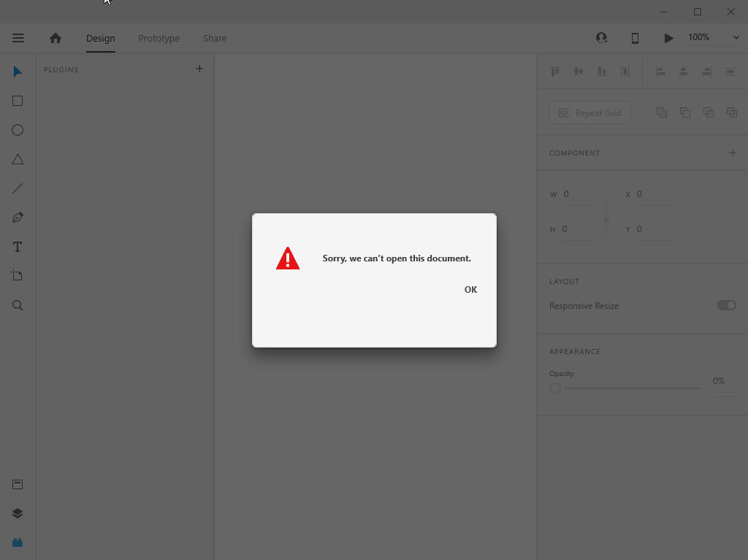Switch to the Share tab
Image resolution: width=748 pixels, height=560 pixels.
pos(214,38)
